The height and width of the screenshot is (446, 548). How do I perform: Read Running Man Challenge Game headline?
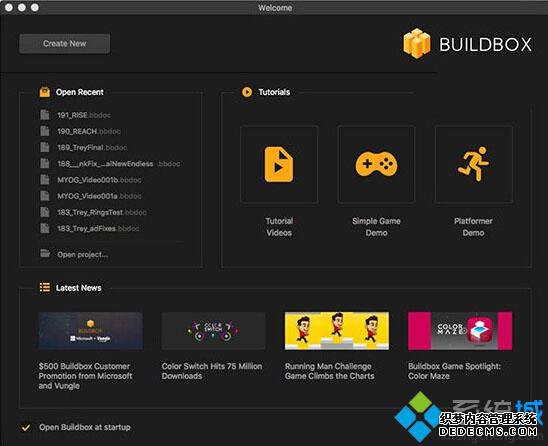[x=329, y=371]
